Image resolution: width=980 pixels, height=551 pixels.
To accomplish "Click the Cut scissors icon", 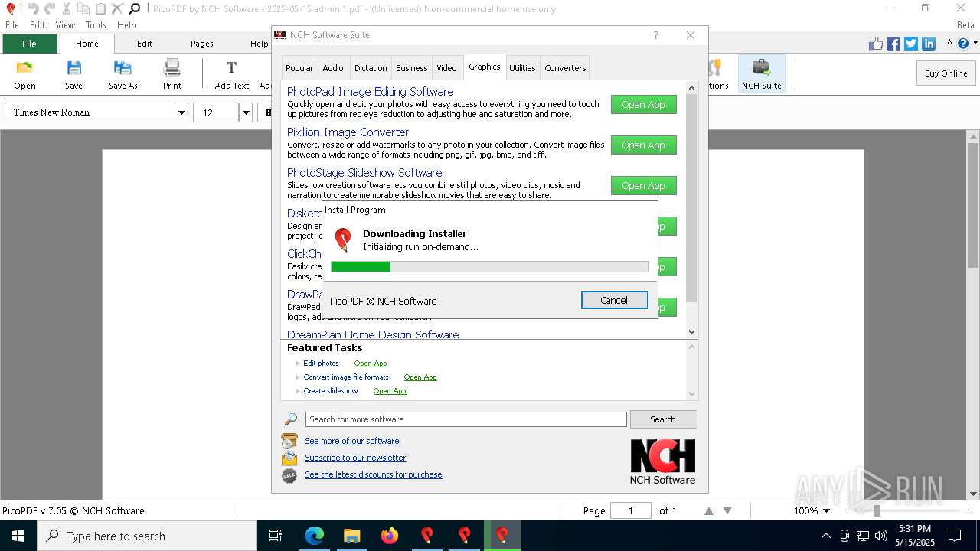I will 67,9.
